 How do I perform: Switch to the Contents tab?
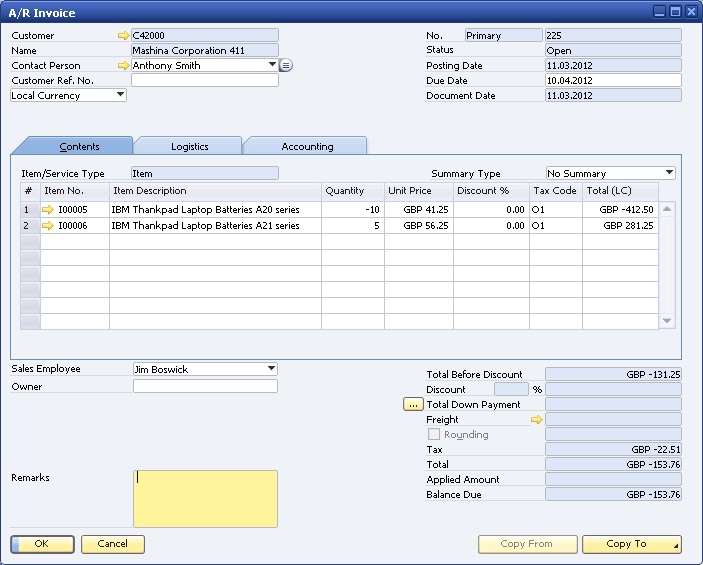[79, 147]
